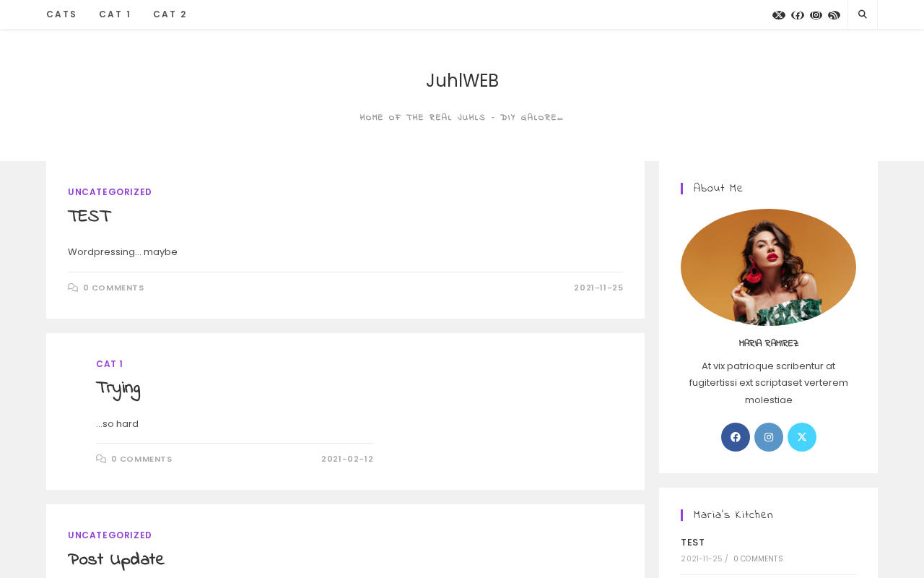The image size is (924, 578).
Task: Click comments bubble icon on TEST post
Action: click(73, 288)
